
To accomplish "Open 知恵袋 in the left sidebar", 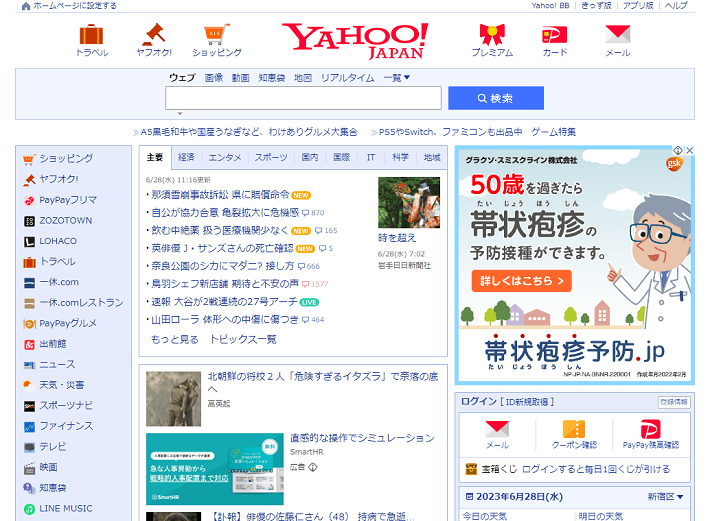I will tap(53, 488).
